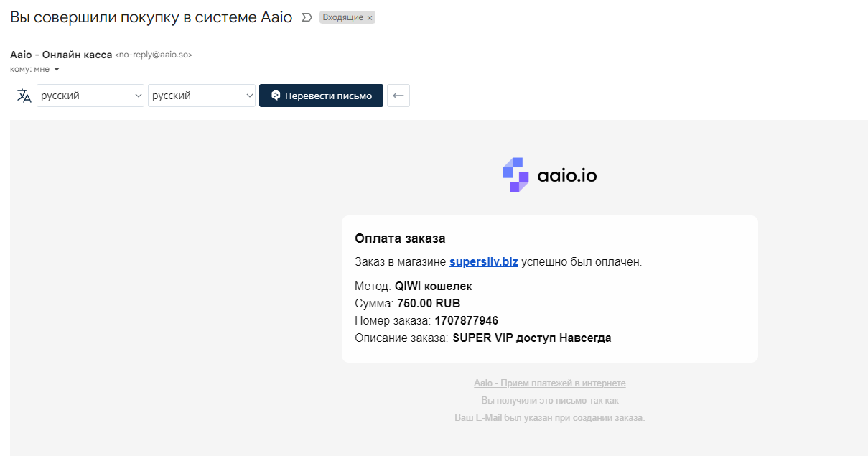The image size is (868, 456).
Task: Click the no-reply@aaio.so sender address
Action: 154,55
